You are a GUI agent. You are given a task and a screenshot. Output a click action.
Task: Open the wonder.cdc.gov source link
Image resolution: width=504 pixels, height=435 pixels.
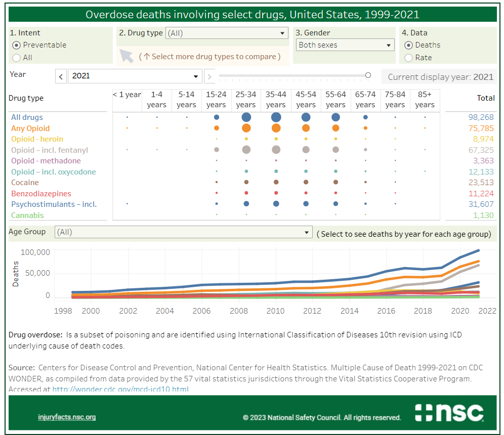(120, 389)
